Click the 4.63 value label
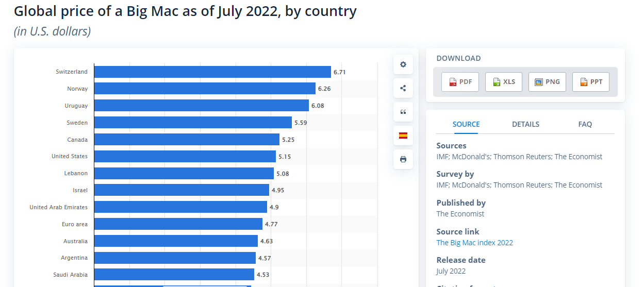Image resolution: width=644 pixels, height=287 pixels. (267, 241)
